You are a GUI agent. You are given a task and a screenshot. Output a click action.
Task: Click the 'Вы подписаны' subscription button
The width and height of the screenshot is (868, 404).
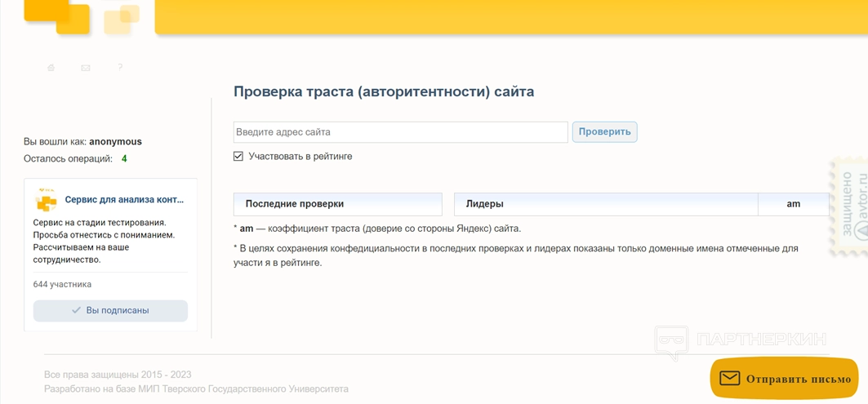point(110,310)
